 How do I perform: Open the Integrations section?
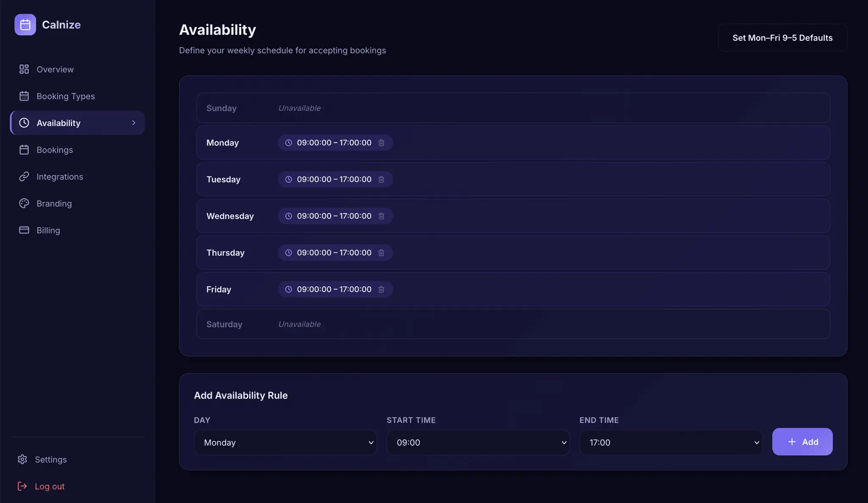[78, 176]
